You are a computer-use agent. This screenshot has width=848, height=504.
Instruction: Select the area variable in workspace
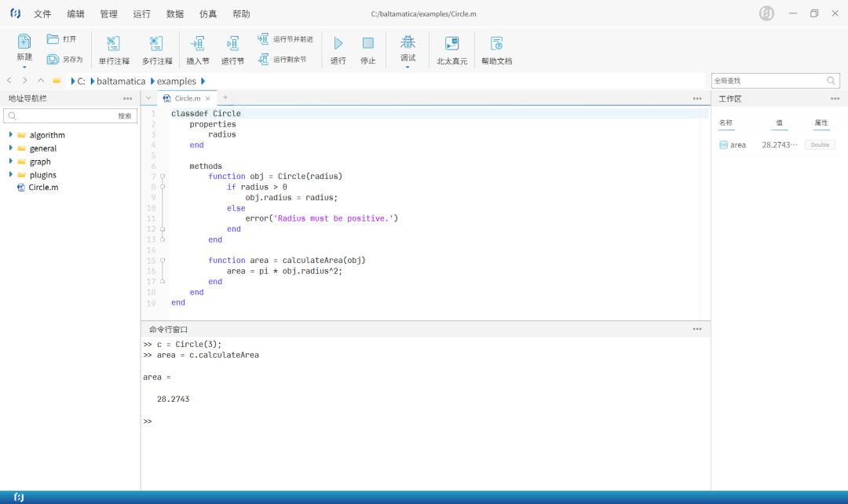coord(737,145)
